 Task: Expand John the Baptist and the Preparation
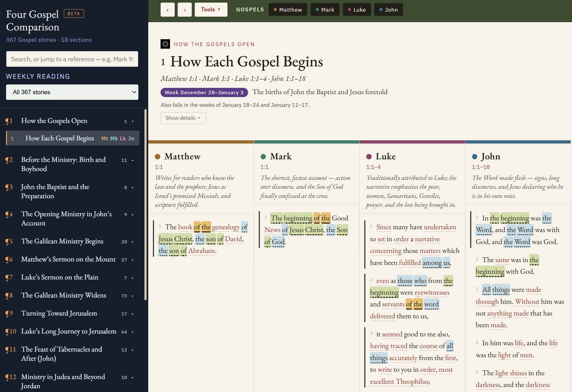coord(133,187)
